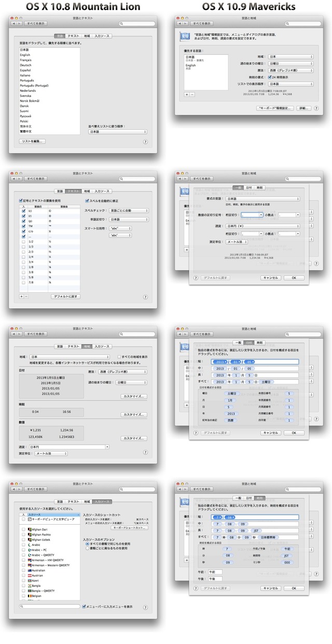Click キャンセル on the Mavericks 日付 sheet
332x644 pixels.
click(x=270, y=433)
